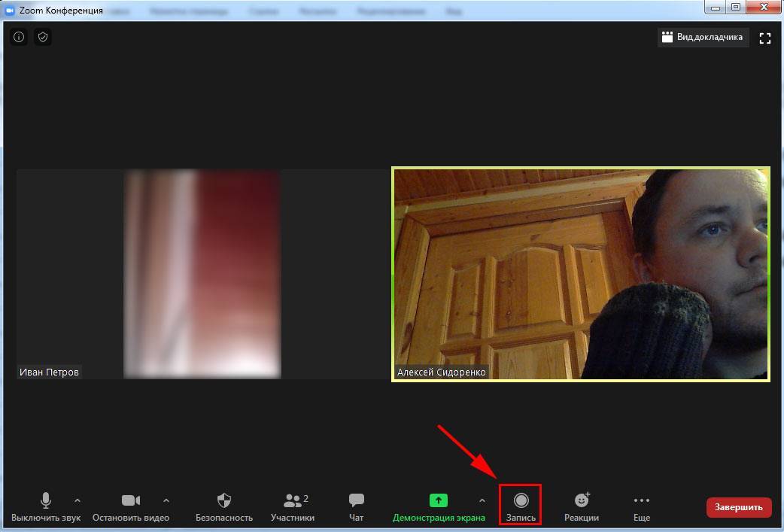Select Алексей Сидоренко's video tile

580,274
